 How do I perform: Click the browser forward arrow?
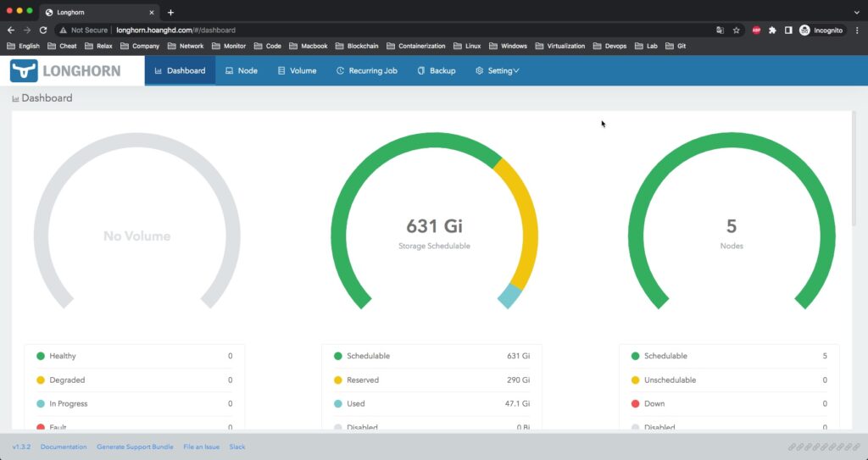pos(27,30)
